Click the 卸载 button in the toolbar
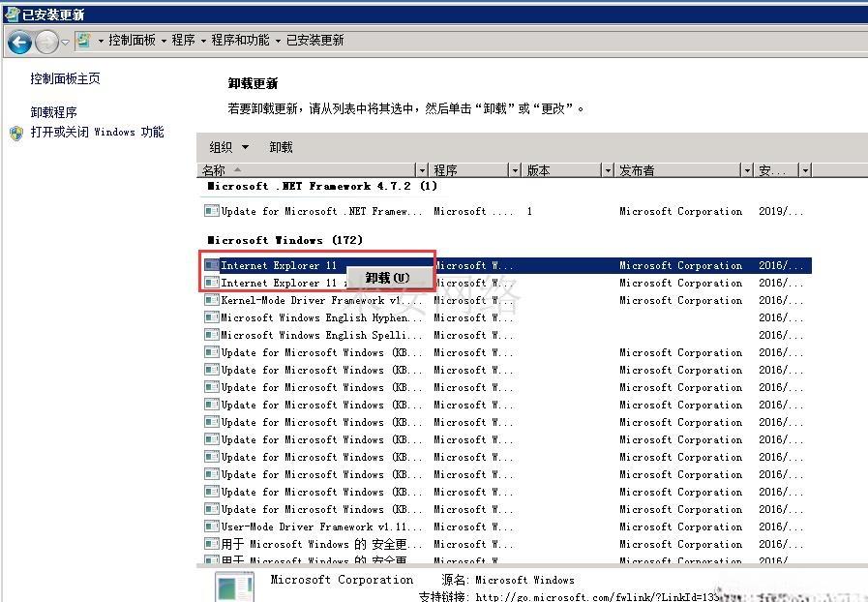 [x=281, y=147]
